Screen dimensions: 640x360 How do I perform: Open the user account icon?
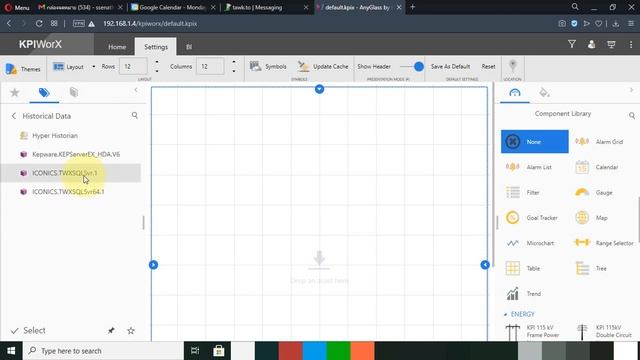pyautogui.click(x=591, y=44)
